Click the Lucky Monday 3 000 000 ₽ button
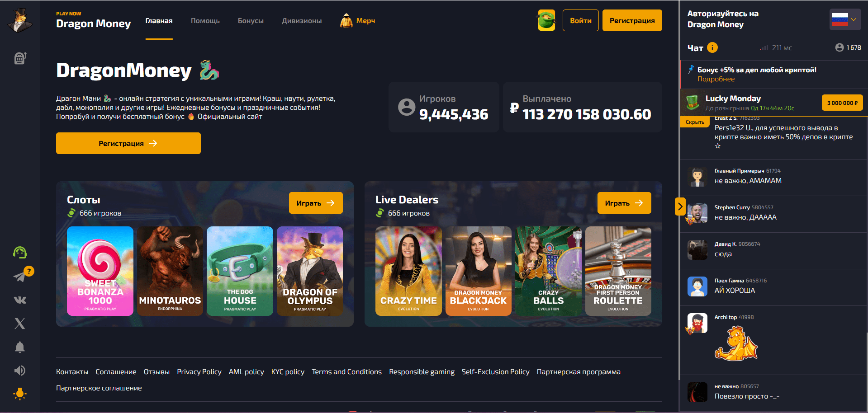868x413 pixels. click(842, 103)
